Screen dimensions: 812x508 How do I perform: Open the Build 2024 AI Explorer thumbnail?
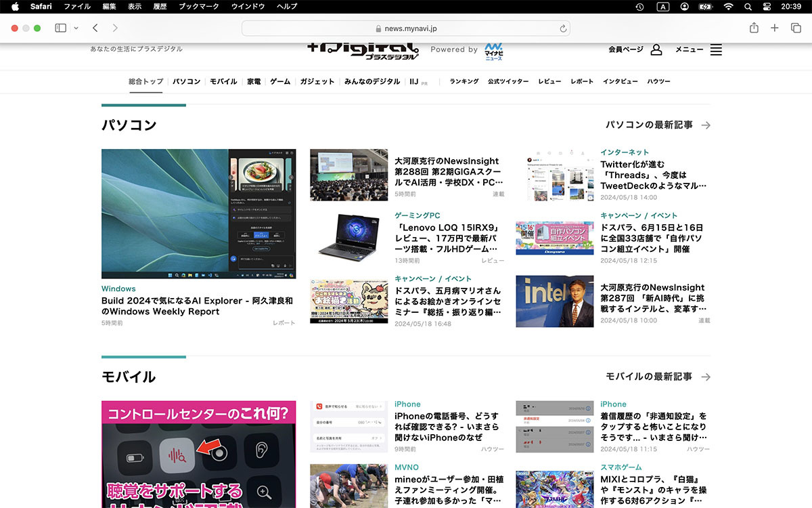[198, 214]
